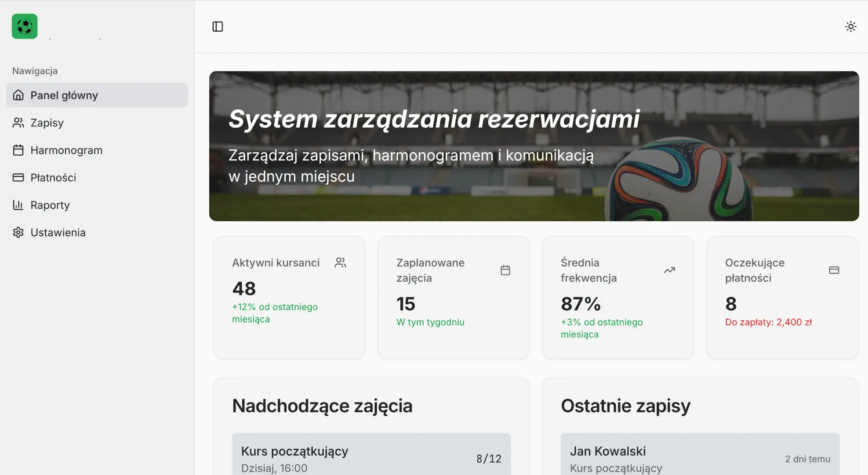Click the calendar icon on Zaplanowane zajęcia card
Screen dimensions: 868x475
505,270
